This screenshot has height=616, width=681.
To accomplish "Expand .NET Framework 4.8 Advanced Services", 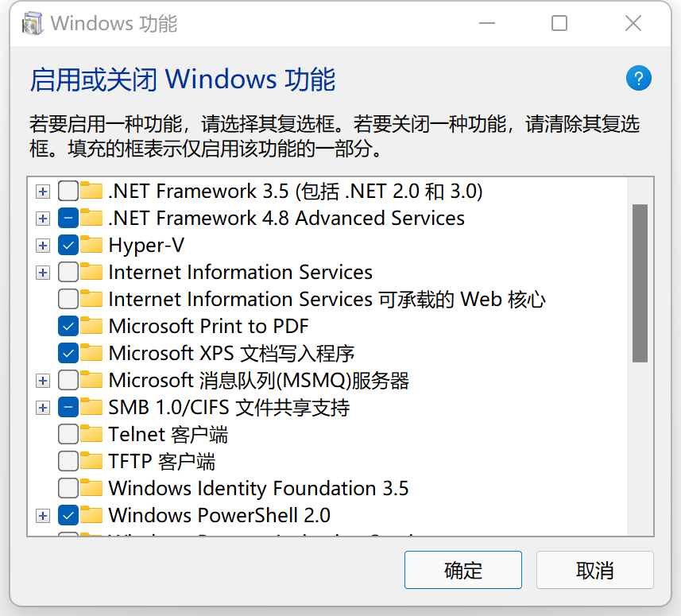I will [x=42, y=218].
